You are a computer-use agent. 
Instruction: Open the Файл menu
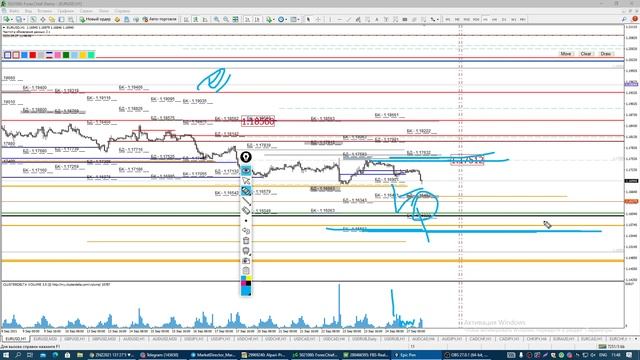point(13,11)
